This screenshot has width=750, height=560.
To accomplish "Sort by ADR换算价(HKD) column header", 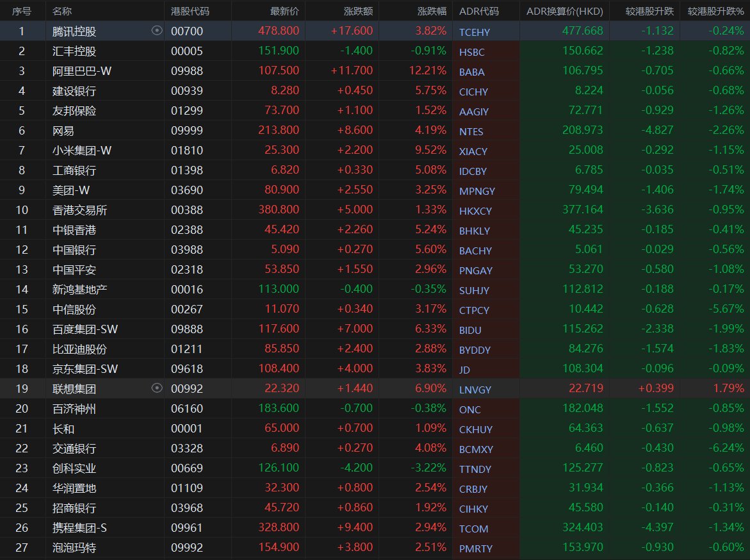I will pos(565,11).
